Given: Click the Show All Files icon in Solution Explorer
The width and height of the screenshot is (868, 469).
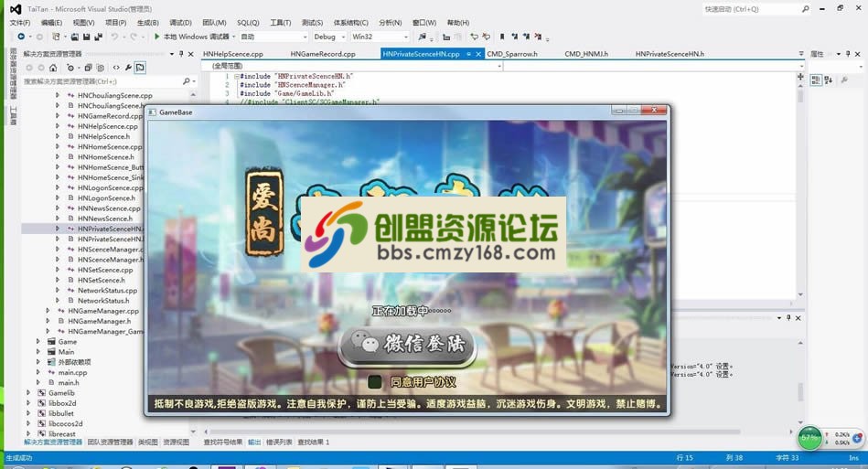Looking at the screenshot, I should (x=101, y=68).
